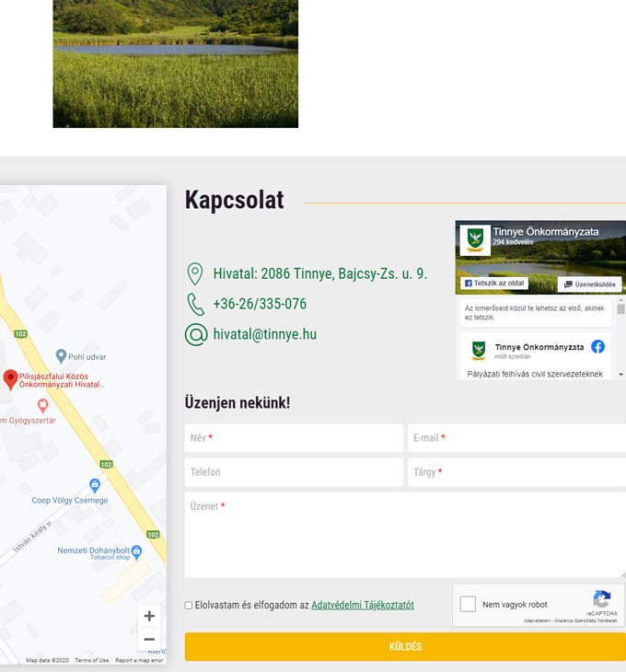The image size is (626, 672).
Task: Click the Tetszik az oldal button
Action: [494, 284]
